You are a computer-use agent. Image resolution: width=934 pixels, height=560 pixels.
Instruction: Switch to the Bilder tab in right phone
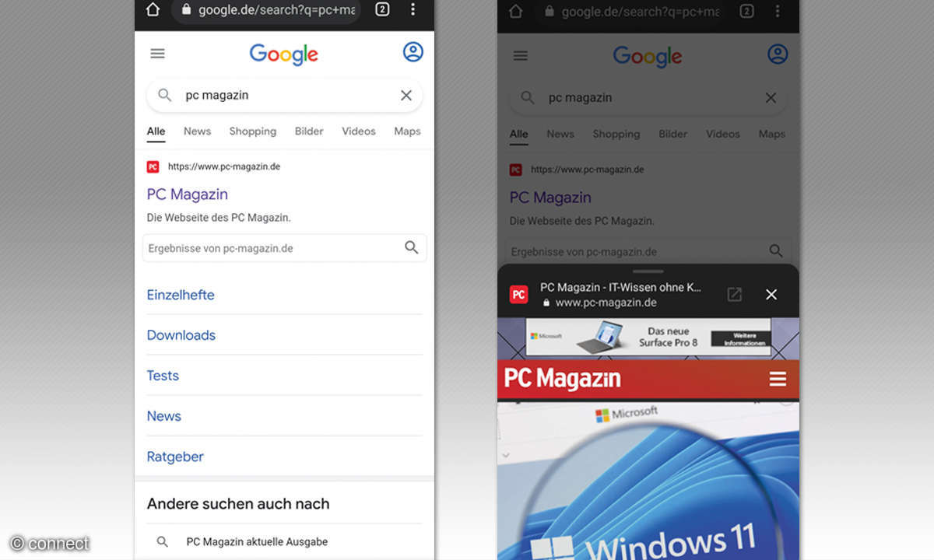tap(673, 134)
